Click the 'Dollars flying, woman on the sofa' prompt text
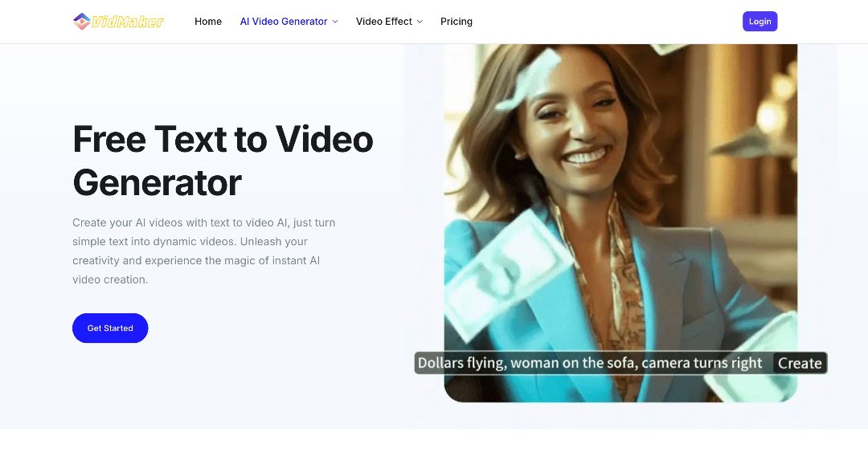Screen dimensions: 868x449 pyautogui.click(x=590, y=363)
